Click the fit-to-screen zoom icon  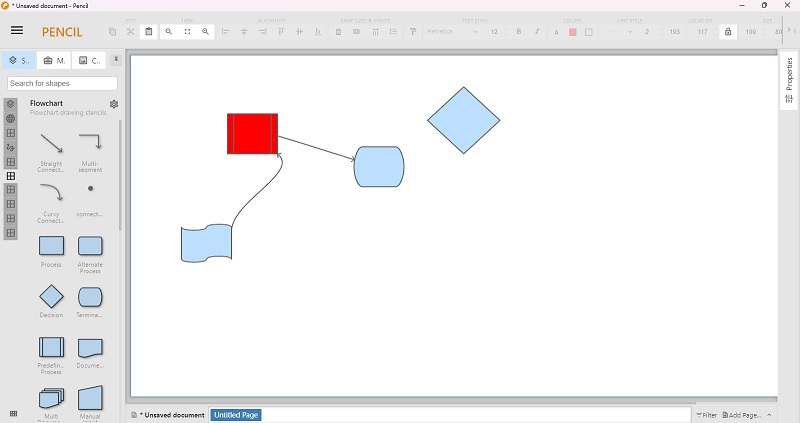point(187,32)
